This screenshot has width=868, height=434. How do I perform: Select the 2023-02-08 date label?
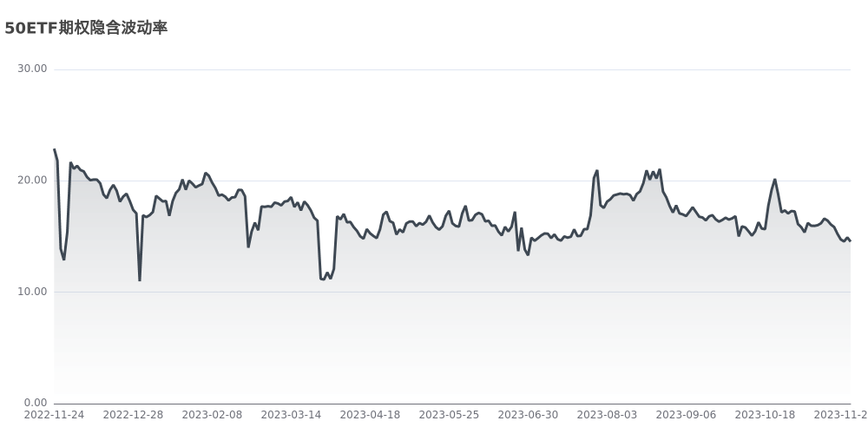pos(212,415)
